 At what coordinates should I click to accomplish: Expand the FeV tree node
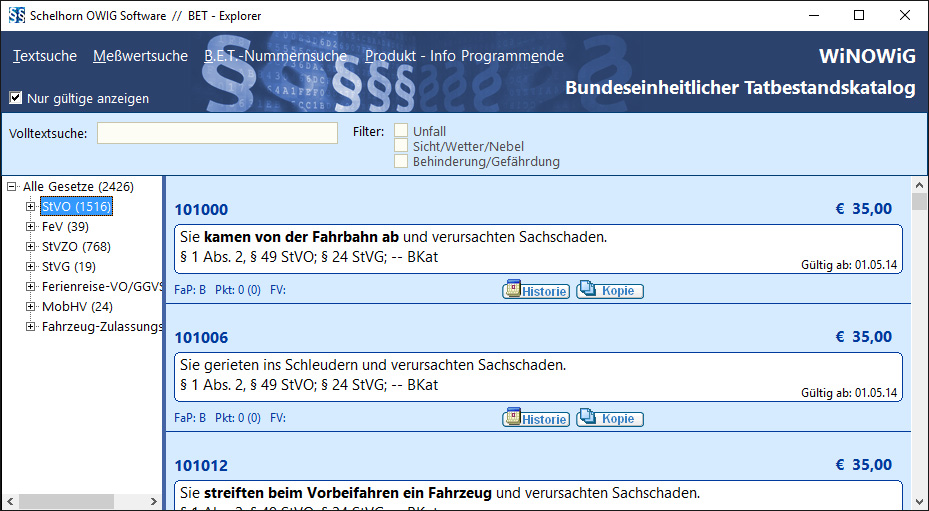[31, 227]
